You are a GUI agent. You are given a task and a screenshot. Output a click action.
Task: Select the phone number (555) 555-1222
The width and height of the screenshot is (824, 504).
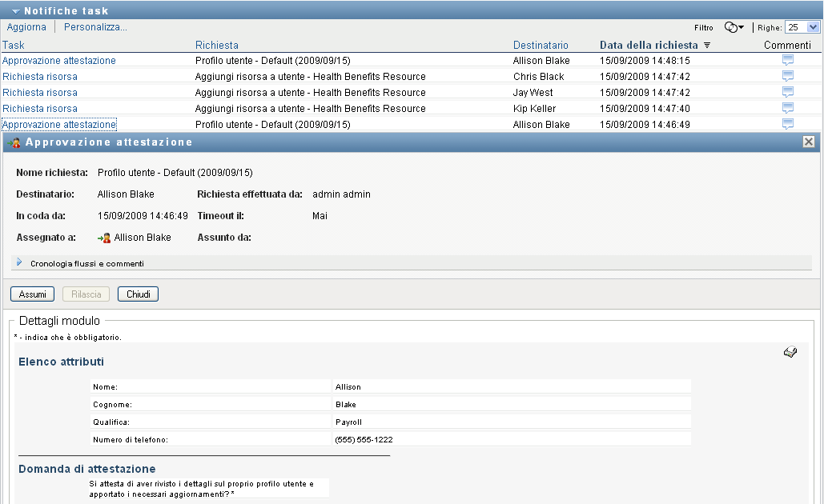coord(364,439)
